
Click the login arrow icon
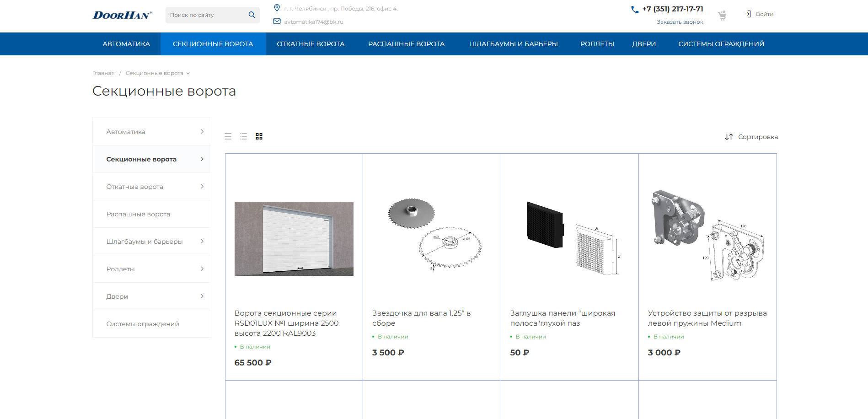[748, 14]
